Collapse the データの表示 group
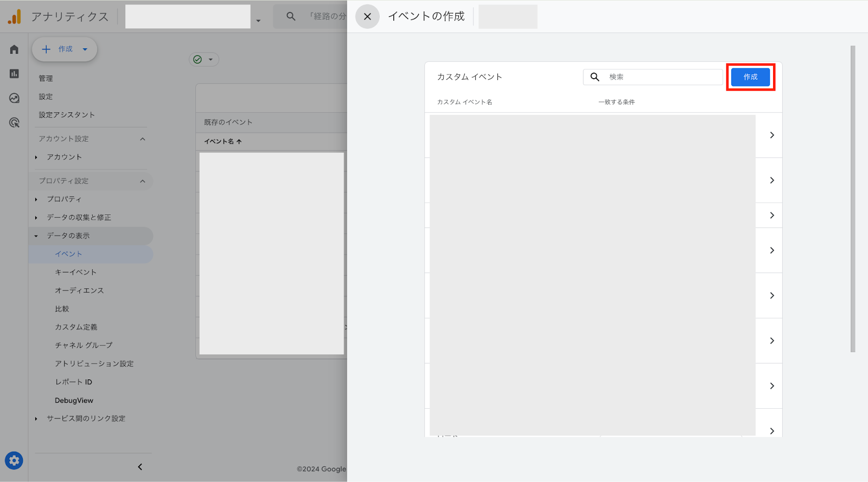 click(x=36, y=236)
